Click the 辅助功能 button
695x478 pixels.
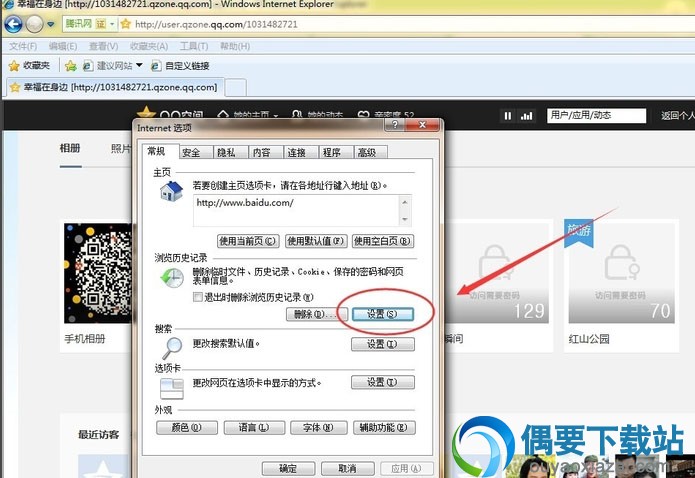coord(384,427)
